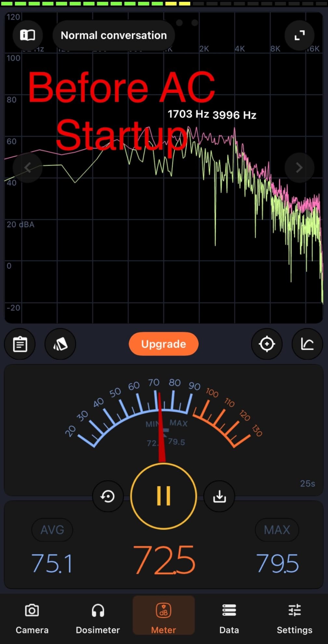Viewport: 328px width, 644px height.
Task: Expand the spectrum chart to fullscreen
Action: click(x=299, y=35)
